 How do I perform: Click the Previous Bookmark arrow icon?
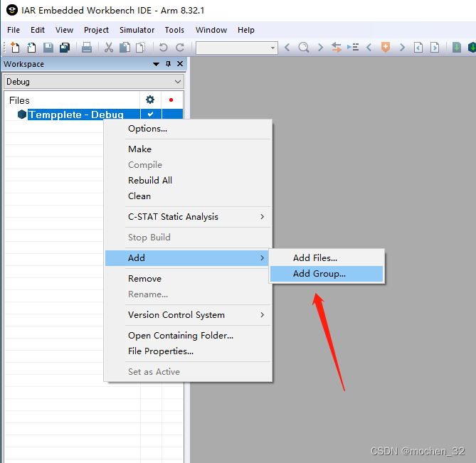point(369,48)
